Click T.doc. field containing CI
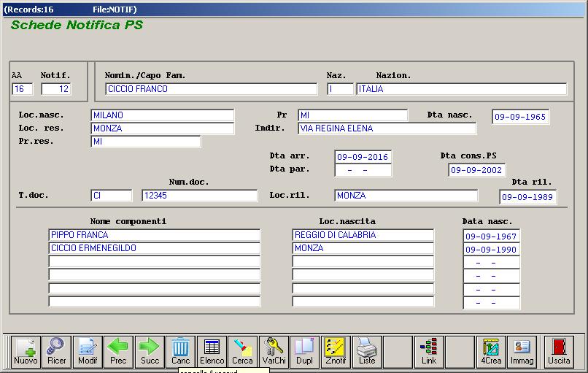Image resolution: width=588 pixels, height=373 pixels. pos(112,196)
